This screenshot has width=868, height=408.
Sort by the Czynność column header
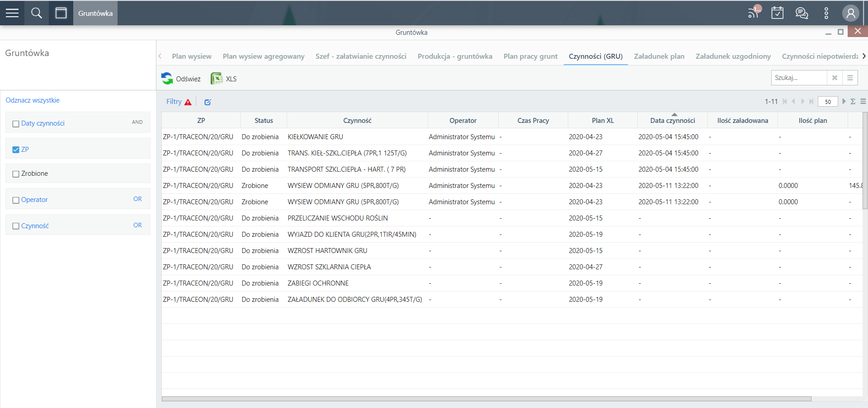tap(357, 120)
